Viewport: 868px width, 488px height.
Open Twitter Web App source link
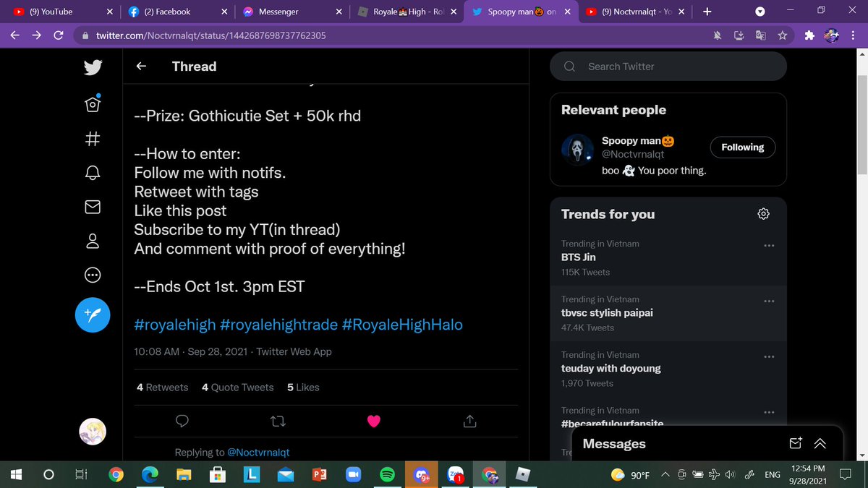point(294,351)
